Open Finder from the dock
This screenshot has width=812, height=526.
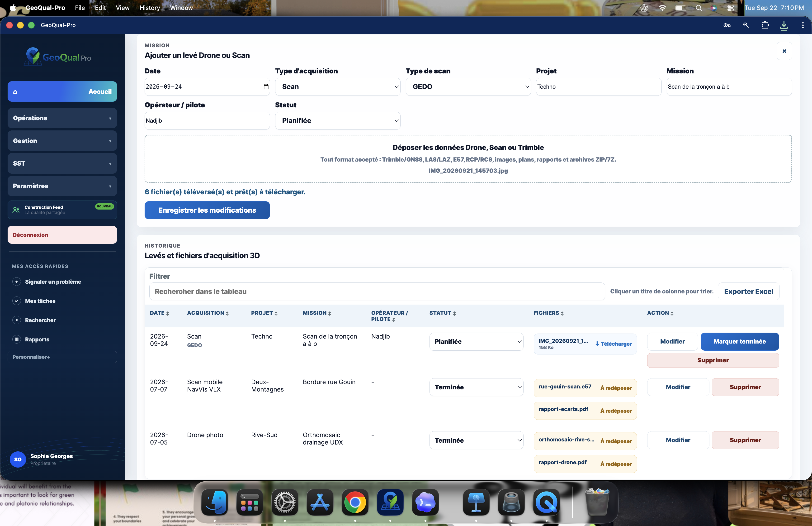tap(214, 502)
